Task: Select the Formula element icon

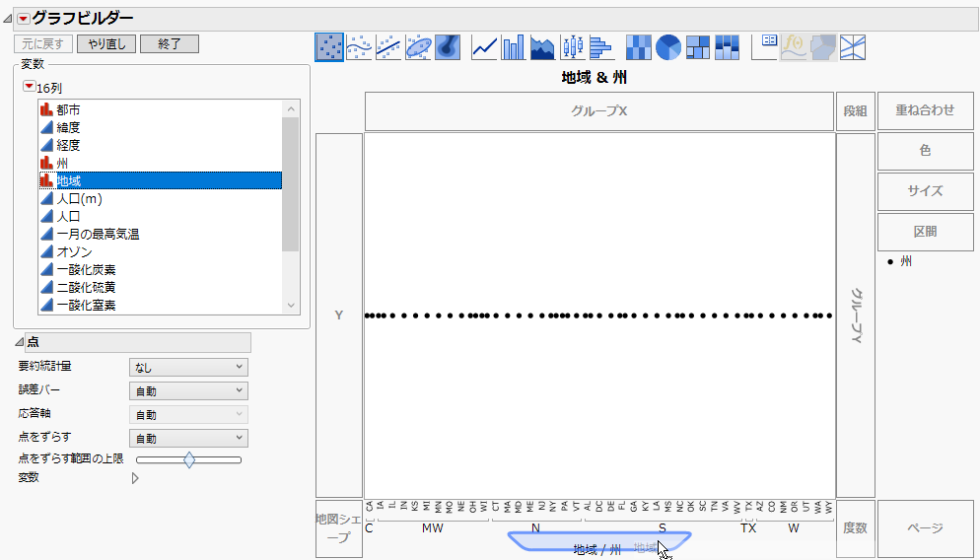Action: 794,47
